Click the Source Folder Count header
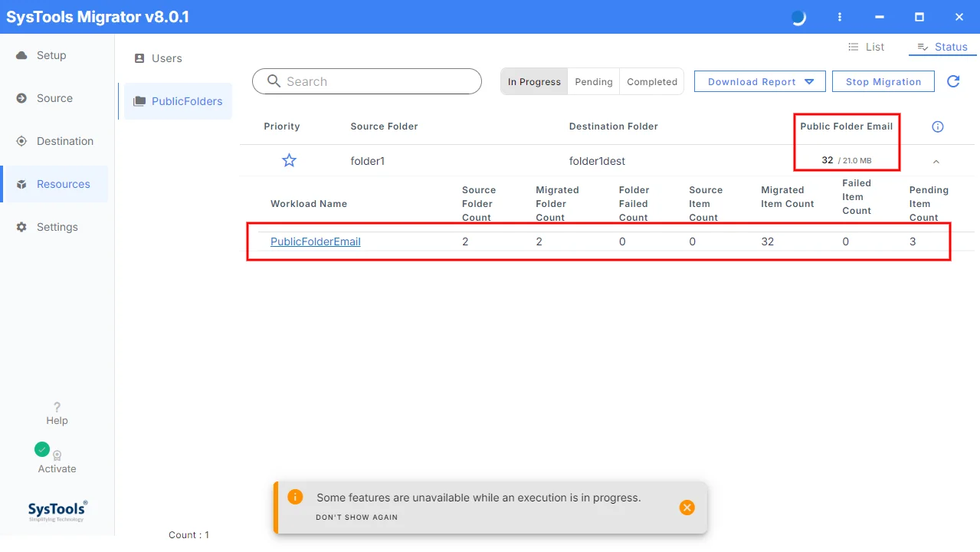Viewport: 980px width, 552px height. coord(479,204)
